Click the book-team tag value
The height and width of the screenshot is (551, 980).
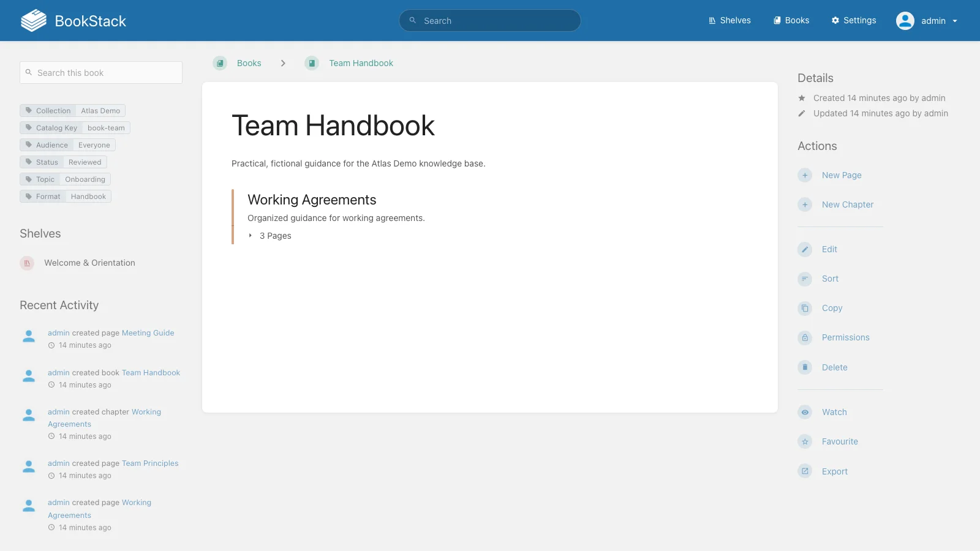pyautogui.click(x=106, y=128)
